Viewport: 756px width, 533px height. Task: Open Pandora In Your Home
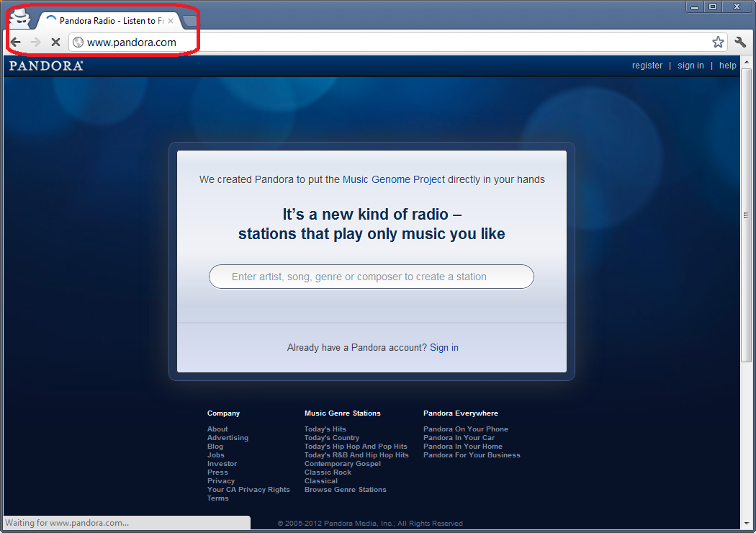tap(463, 446)
